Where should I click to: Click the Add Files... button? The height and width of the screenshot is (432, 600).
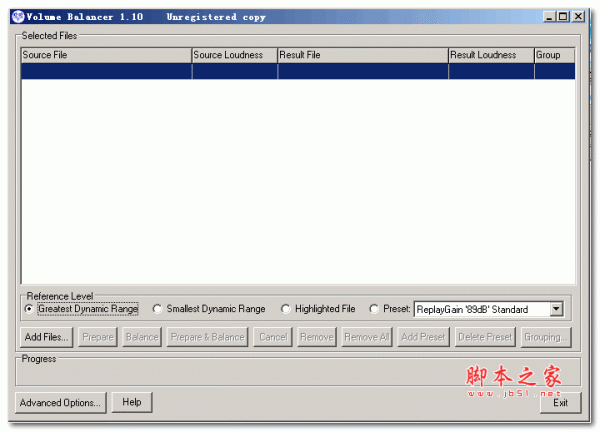point(46,337)
